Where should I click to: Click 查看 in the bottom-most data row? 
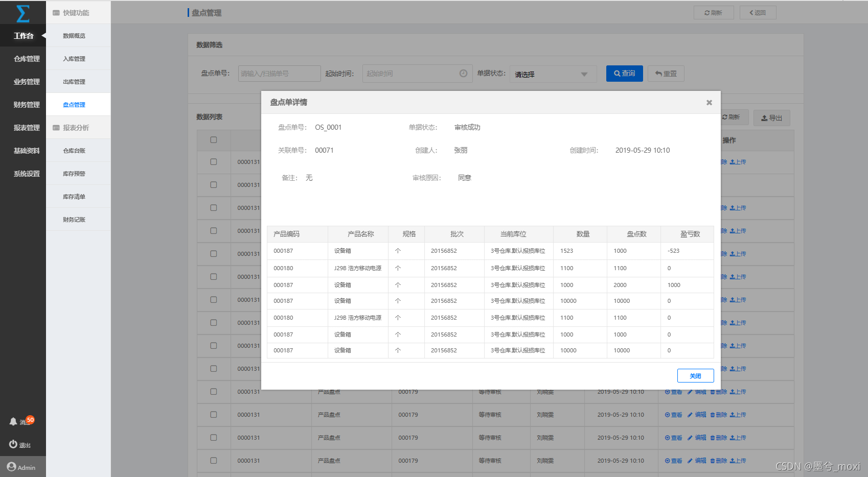(673, 461)
